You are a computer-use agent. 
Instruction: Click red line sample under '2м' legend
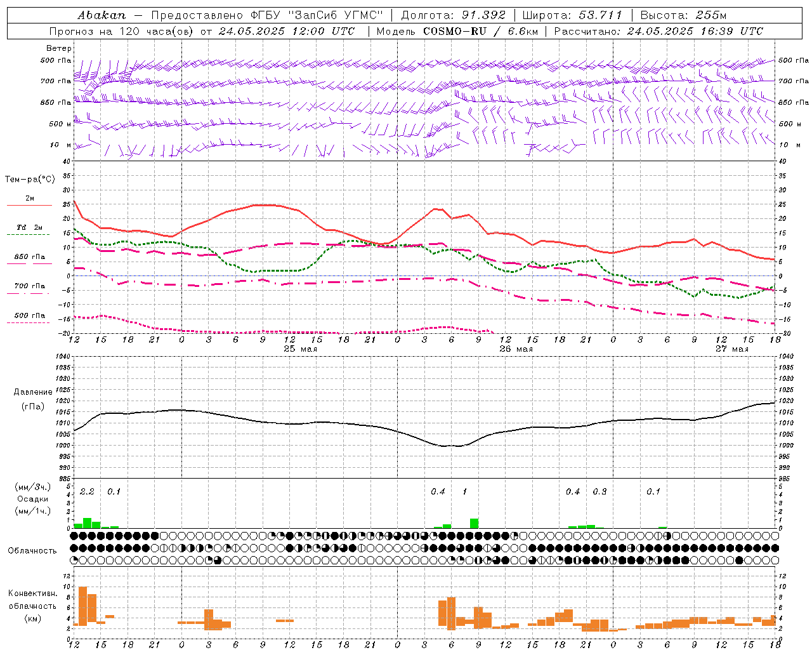29,206
